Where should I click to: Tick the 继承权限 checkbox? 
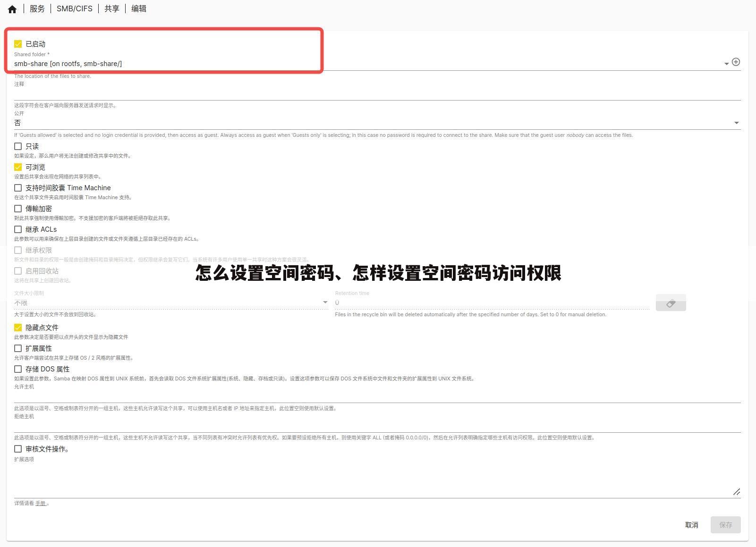[18, 250]
